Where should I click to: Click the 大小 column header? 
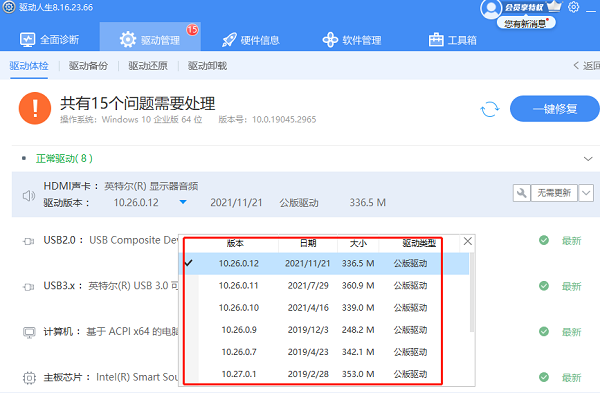(x=358, y=243)
